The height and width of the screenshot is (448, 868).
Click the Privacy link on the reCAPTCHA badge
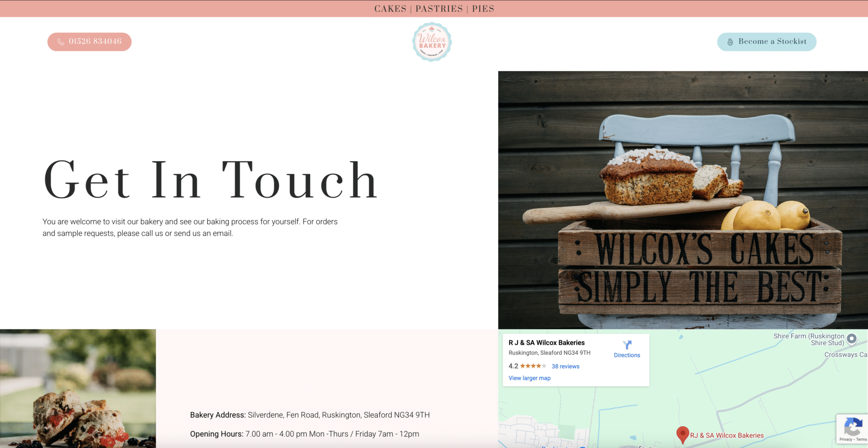845,439
